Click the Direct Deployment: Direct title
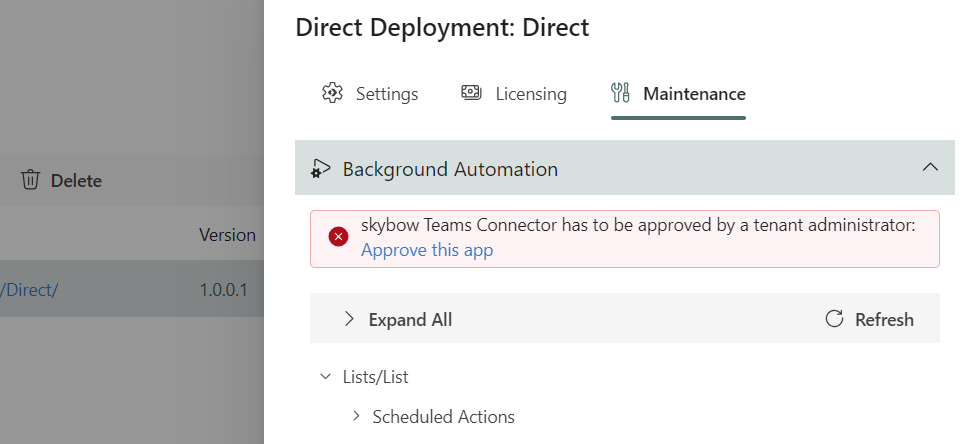Image resolution: width=978 pixels, height=444 pixels. [x=442, y=28]
